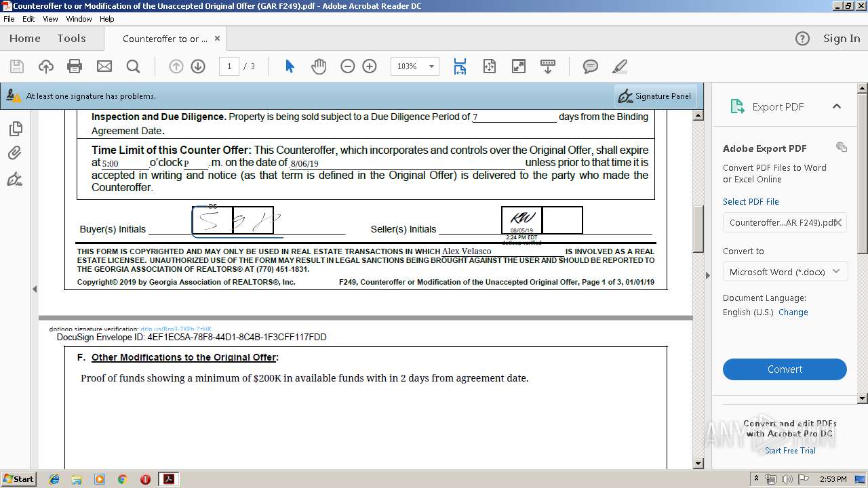
Task: Open read mode download-style icon
Action: [x=548, y=66]
